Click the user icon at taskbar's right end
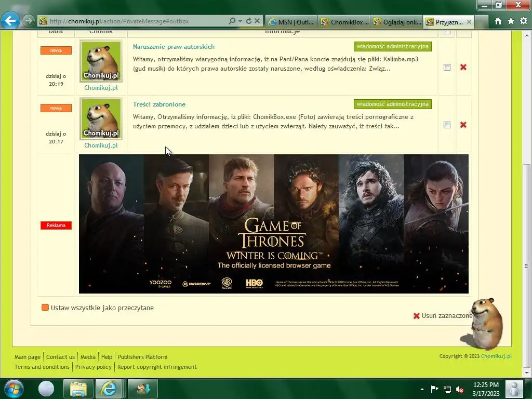532x399 pixels. pyautogui.click(x=514, y=389)
